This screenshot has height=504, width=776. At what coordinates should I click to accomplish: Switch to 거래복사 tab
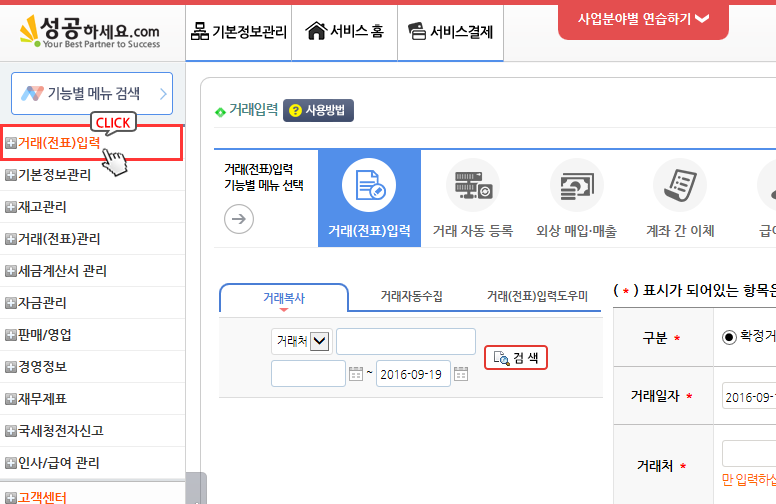[284, 298]
